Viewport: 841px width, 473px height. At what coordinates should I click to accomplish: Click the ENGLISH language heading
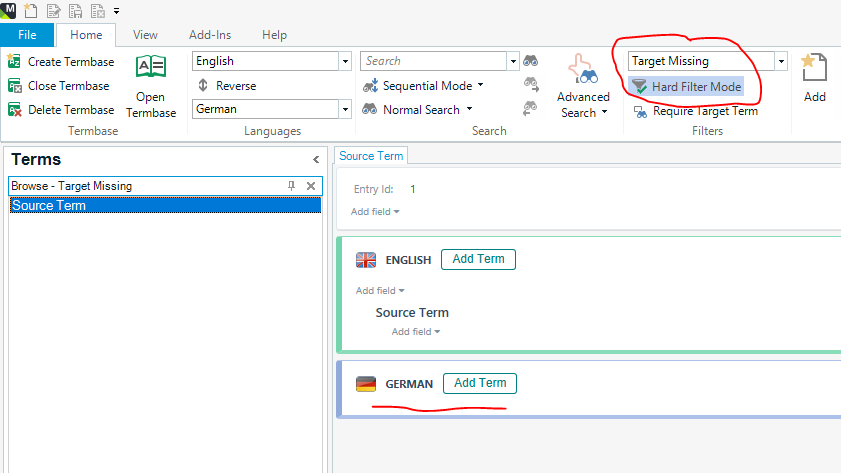pyautogui.click(x=408, y=260)
